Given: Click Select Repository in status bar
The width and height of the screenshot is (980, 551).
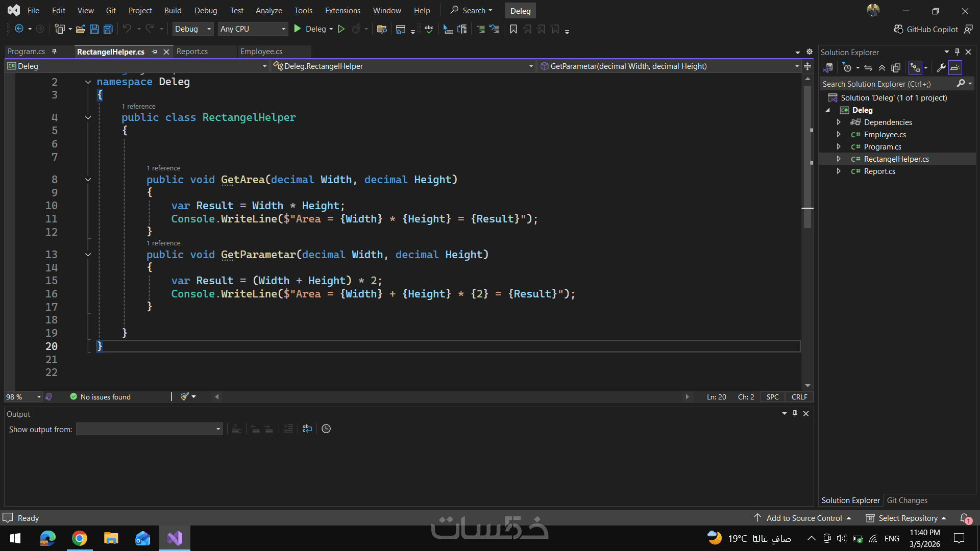Looking at the screenshot, I should pyautogui.click(x=908, y=518).
